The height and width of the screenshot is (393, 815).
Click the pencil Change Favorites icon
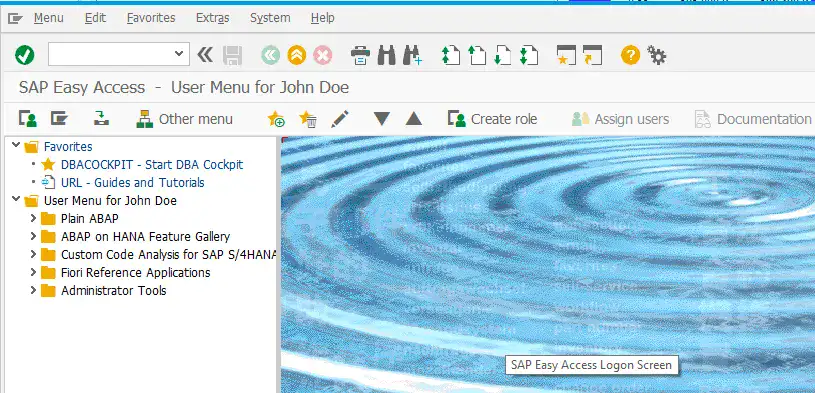coord(339,119)
